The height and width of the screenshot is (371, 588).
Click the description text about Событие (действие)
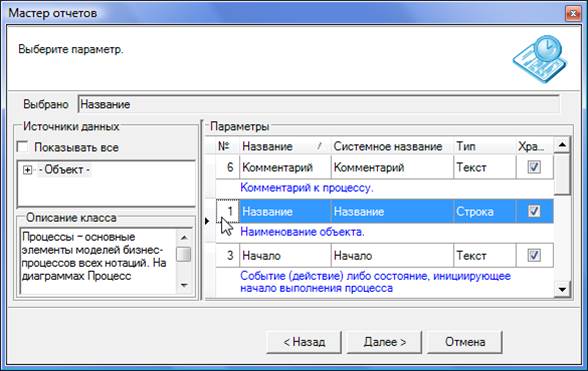[375, 282]
